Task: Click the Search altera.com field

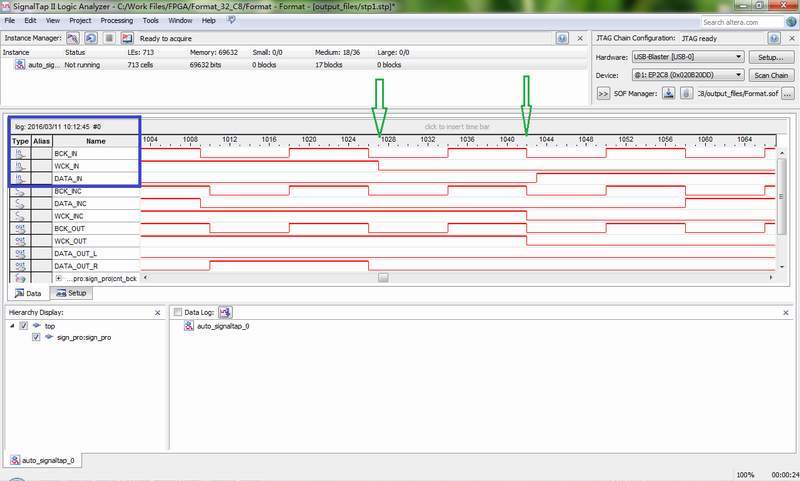Action: (x=742, y=22)
